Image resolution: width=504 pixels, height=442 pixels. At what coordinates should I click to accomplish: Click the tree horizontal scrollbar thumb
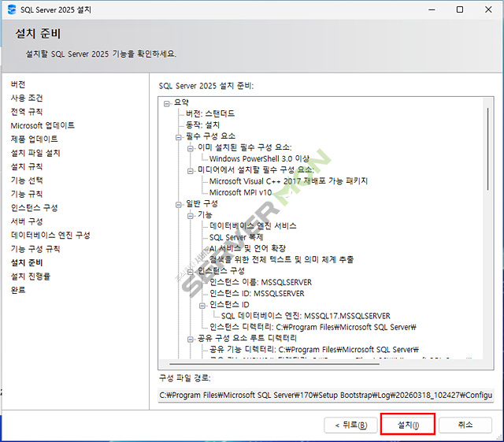click(274, 364)
